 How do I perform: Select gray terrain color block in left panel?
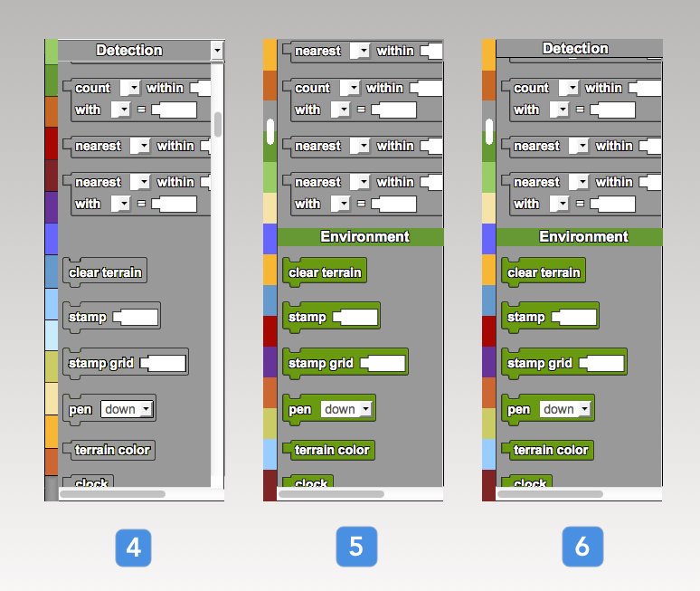(109, 450)
